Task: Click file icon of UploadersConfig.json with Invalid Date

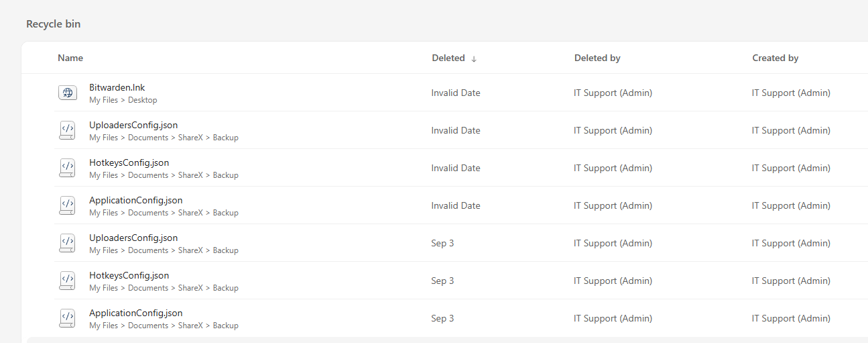Action: 67,130
